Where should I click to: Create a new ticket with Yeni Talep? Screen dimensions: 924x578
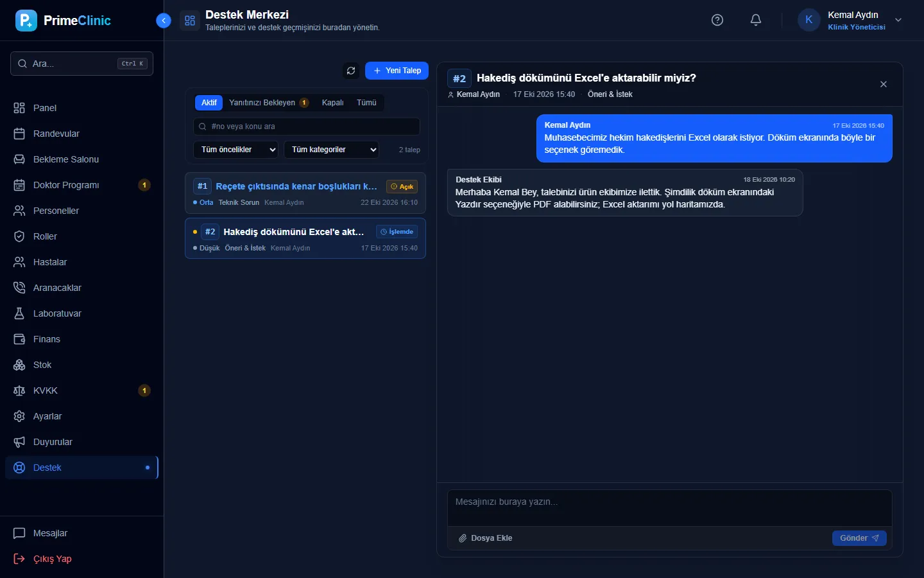click(x=397, y=71)
